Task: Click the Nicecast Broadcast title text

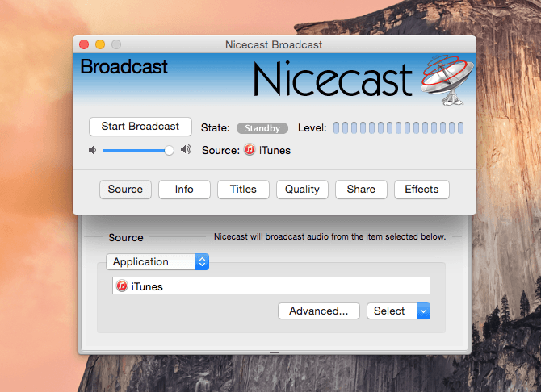Action: [274, 45]
